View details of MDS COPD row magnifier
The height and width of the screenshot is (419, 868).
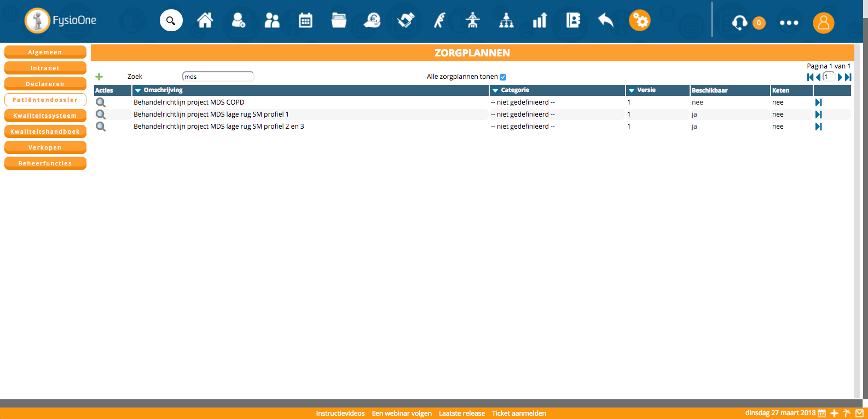tap(101, 102)
